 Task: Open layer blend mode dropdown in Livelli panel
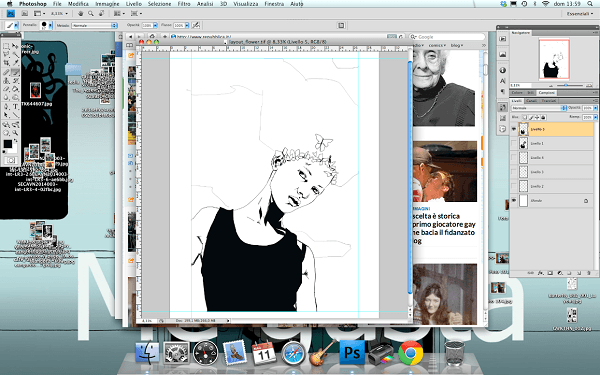[x=539, y=108]
